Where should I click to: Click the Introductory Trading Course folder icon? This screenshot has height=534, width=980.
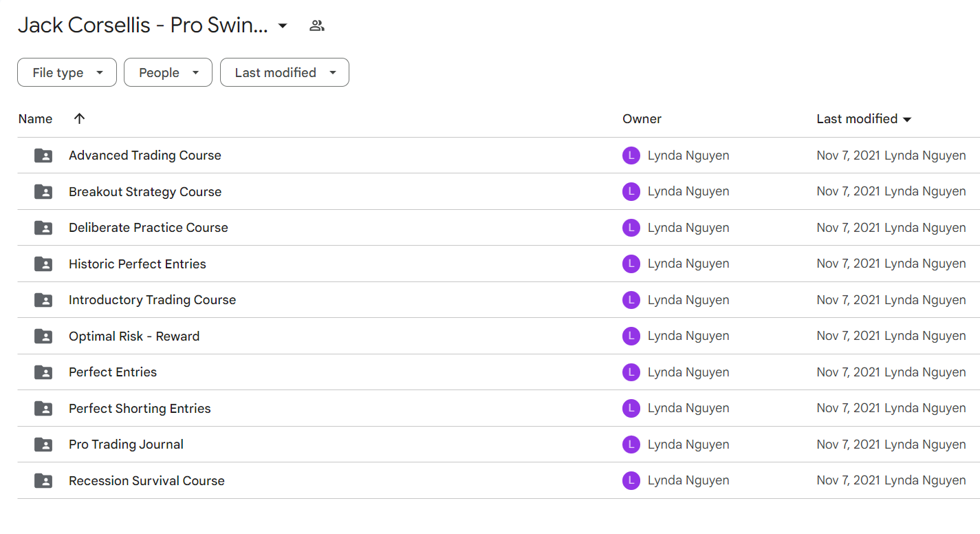(43, 300)
